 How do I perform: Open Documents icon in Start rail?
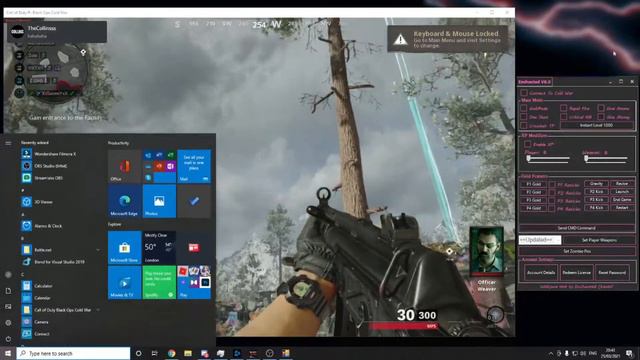(8, 291)
